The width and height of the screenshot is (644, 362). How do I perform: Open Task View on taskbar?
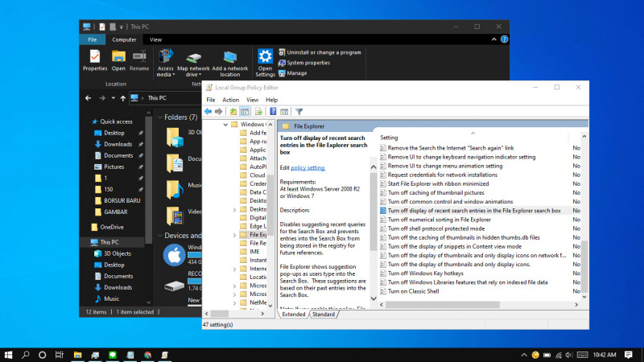click(x=60, y=355)
